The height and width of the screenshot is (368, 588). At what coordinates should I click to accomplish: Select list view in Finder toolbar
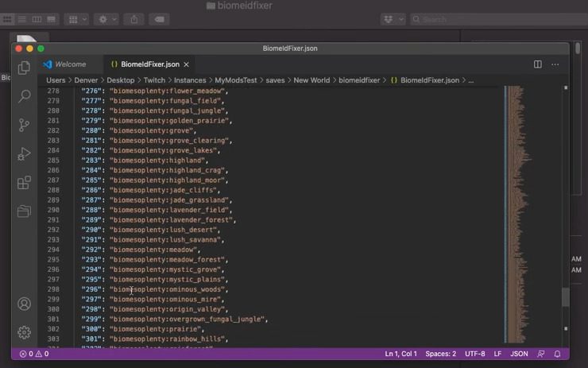point(22,19)
